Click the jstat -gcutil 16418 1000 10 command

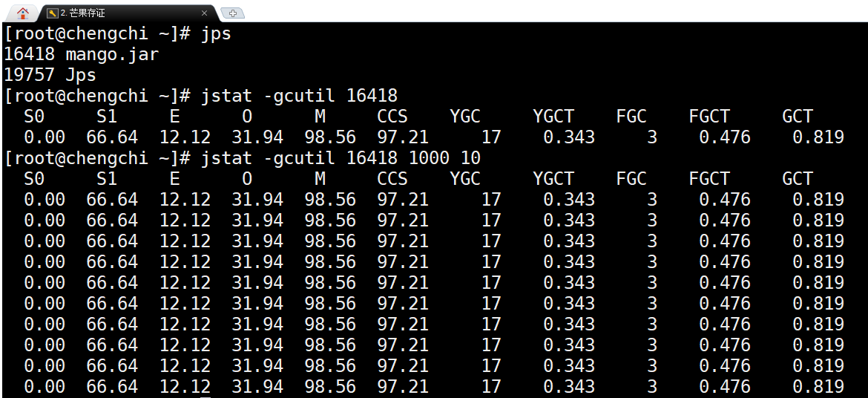(341, 158)
